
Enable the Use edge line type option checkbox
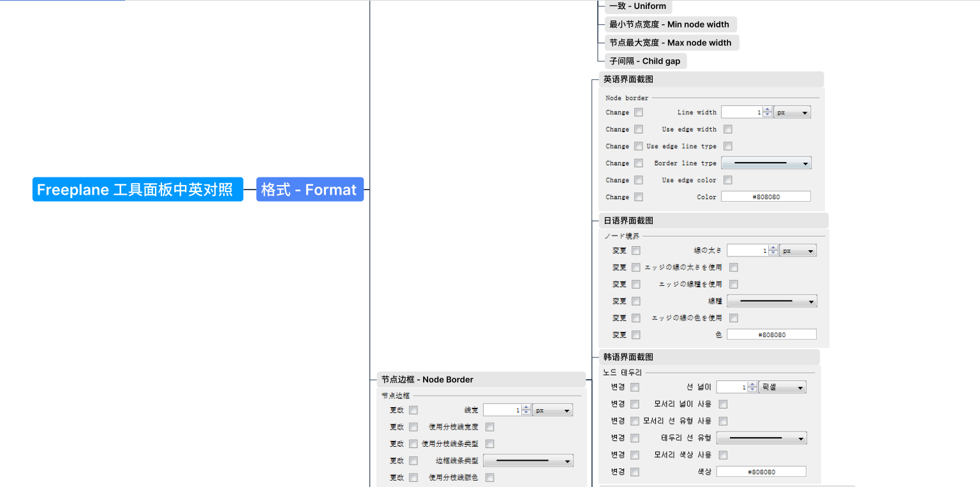coord(728,146)
